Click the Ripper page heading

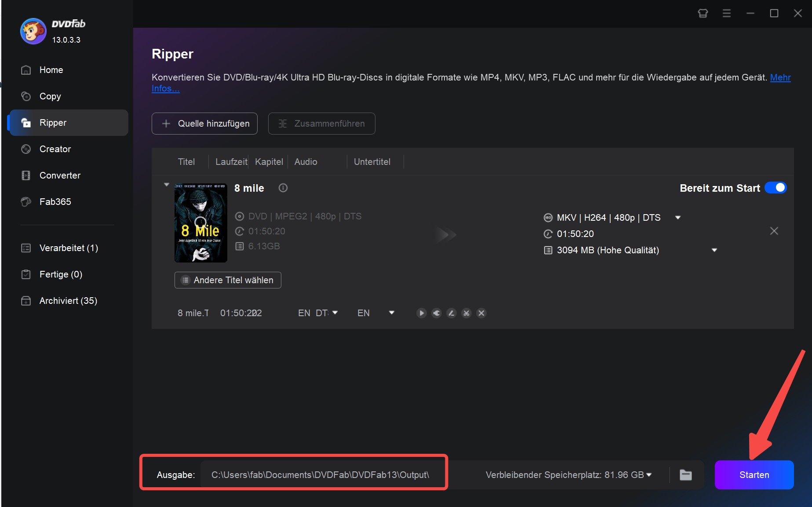[172, 54]
